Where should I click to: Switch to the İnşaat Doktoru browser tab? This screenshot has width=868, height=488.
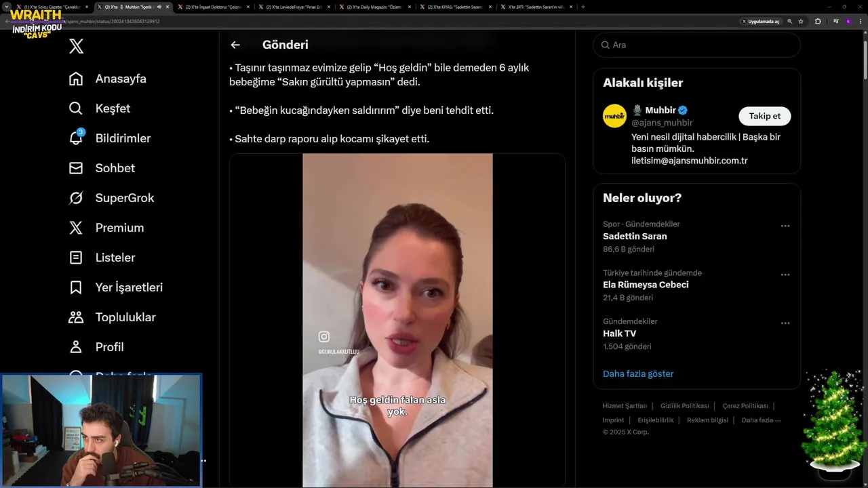tap(214, 7)
